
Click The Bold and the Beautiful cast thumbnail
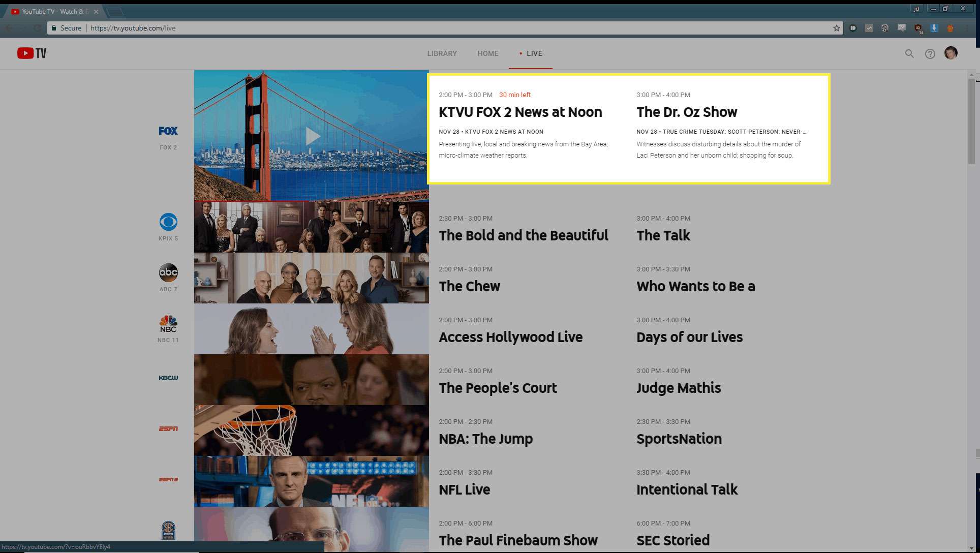coord(312,227)
